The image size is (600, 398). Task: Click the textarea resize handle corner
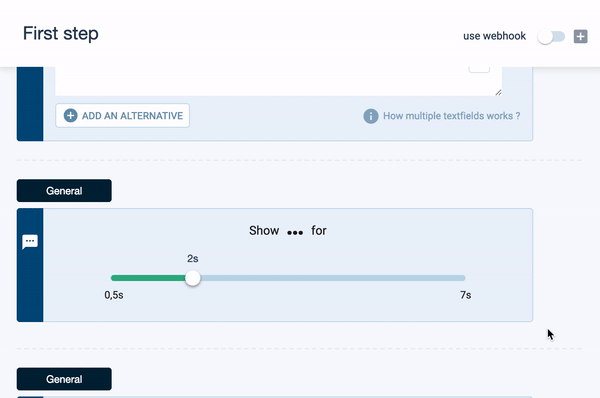pos(498,92)
